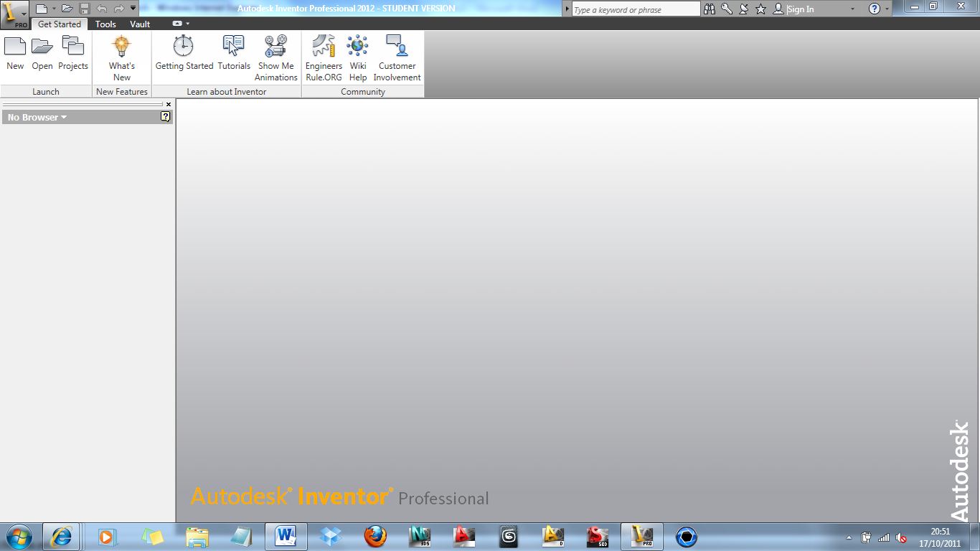The width and height of the screenshot is (980, 551).
Task: Click the What's New lightbulb icon
Action: (122, 46)
